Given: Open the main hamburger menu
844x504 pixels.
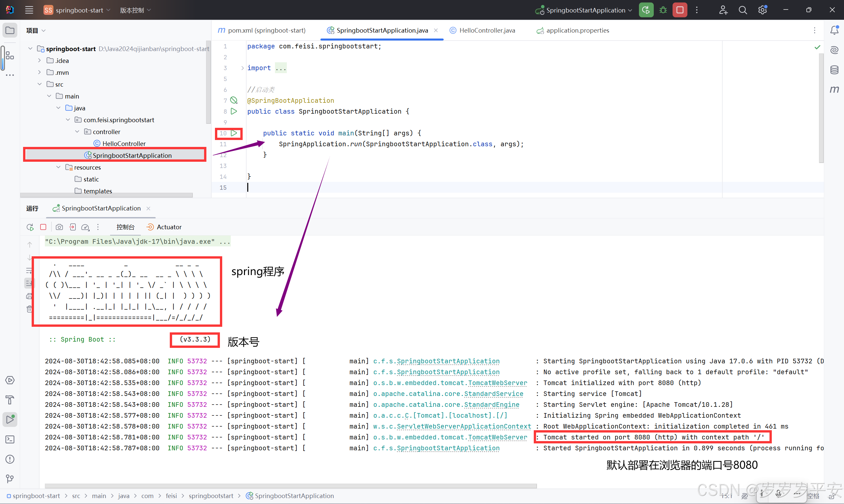Looking at the screenshot, I should (29, 10).
